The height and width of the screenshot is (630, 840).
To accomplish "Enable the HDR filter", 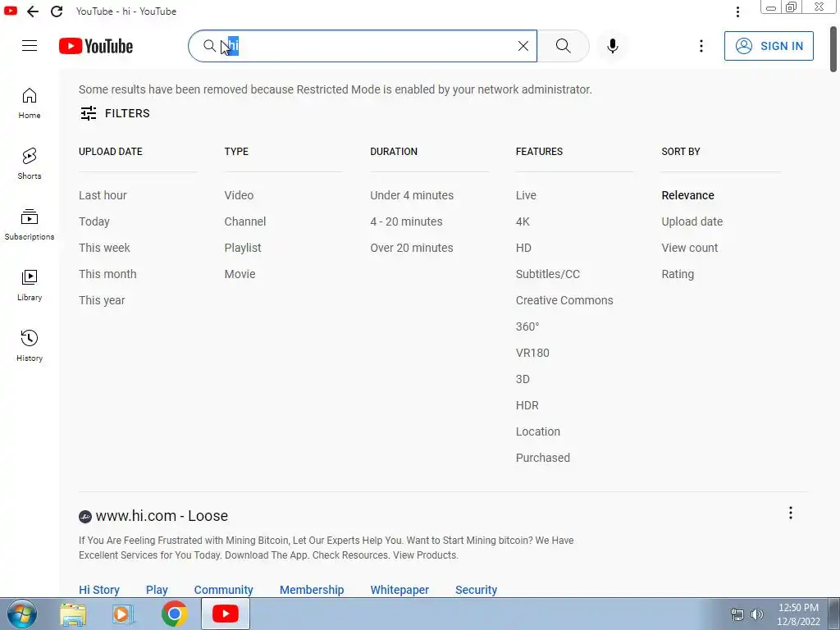I will coord(527,405).
